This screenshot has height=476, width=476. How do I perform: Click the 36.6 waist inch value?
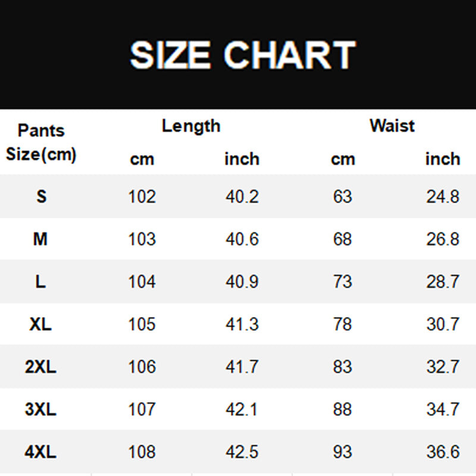(443, 452)
